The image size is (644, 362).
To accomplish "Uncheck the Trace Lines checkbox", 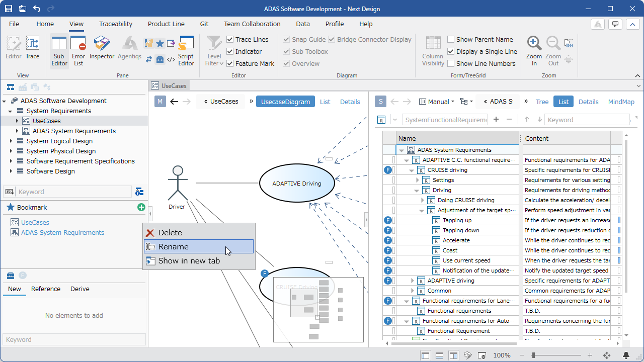I will [x=230, y=39].
